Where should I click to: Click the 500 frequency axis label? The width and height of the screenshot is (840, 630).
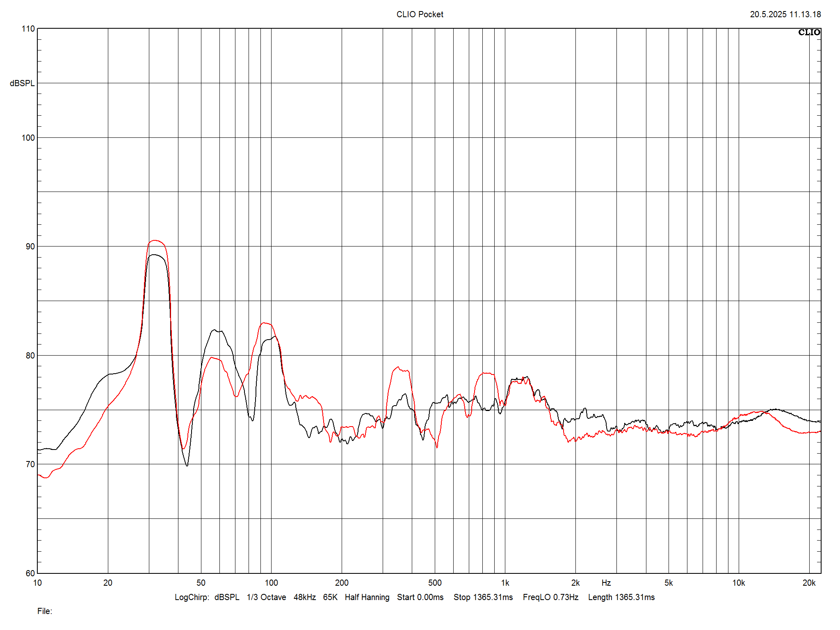[435, 583]
